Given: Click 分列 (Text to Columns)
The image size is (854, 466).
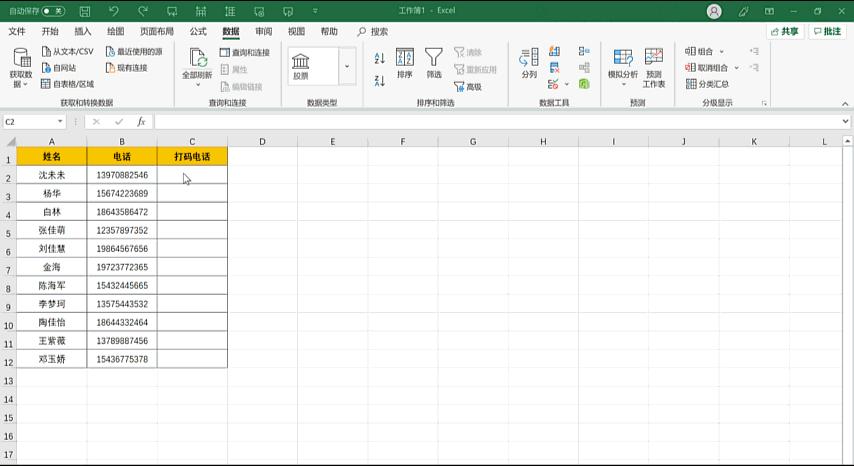Looking at the screenshot, I should click(x=529, y=63).
